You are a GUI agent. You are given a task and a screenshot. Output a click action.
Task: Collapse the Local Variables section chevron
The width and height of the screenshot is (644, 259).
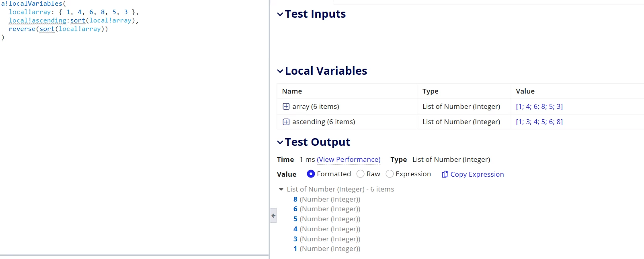tap(280, 71)
